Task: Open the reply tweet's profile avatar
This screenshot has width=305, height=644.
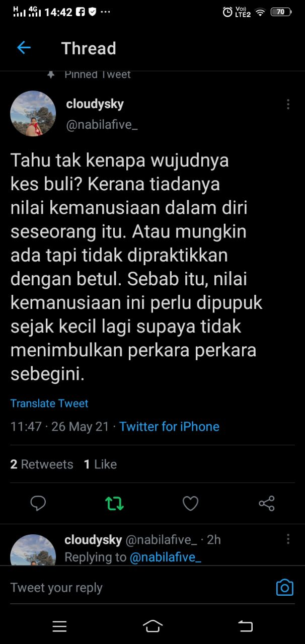Action: [x=33, y=550]
